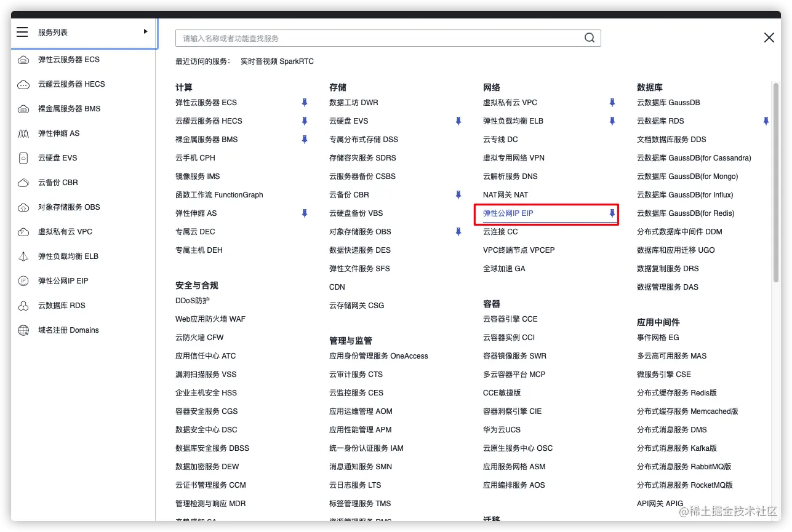The image size is (792, 532).
Task: Unpin 云数据库 RDS in 数据库 list
Action: click(x=766, y=121)
